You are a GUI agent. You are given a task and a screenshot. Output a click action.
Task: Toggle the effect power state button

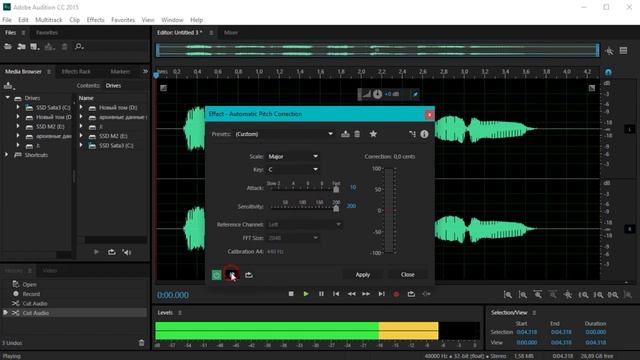[x=216, y=275]
